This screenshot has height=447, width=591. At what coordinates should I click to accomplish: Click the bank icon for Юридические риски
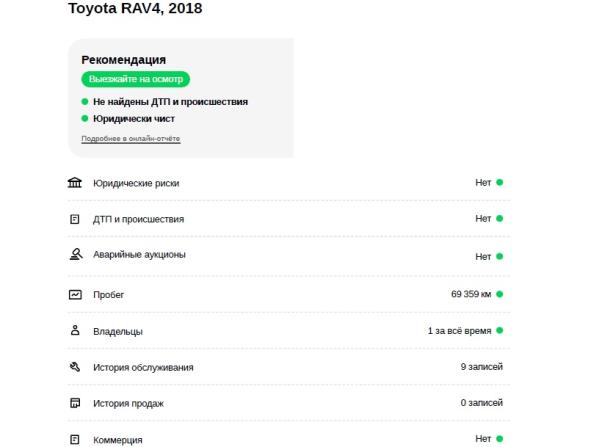[75, 183]
